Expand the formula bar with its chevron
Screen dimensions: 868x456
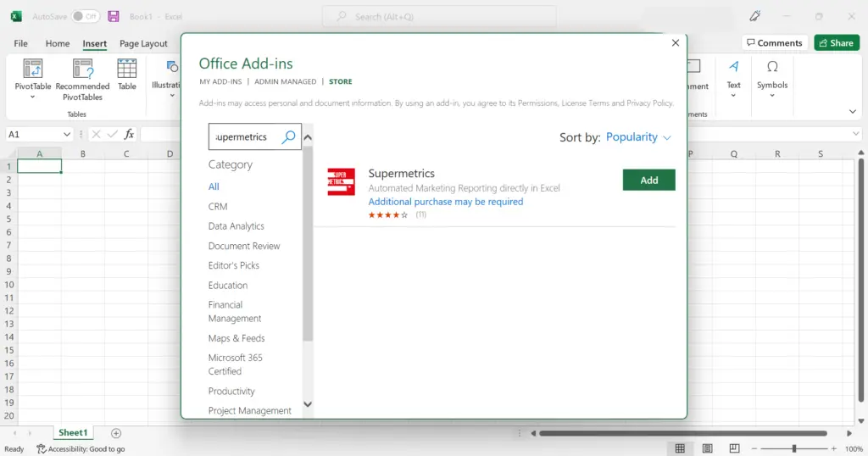(856, 134)
